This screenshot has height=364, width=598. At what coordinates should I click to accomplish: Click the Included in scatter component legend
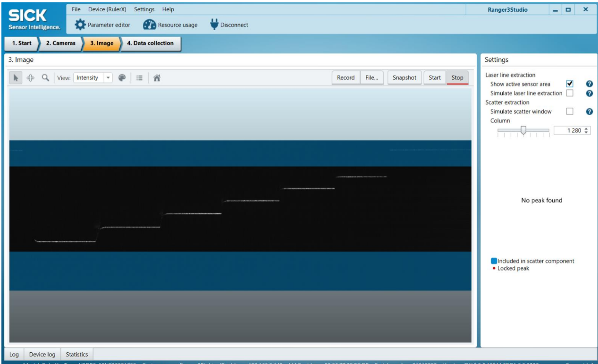tap(532, 261)
